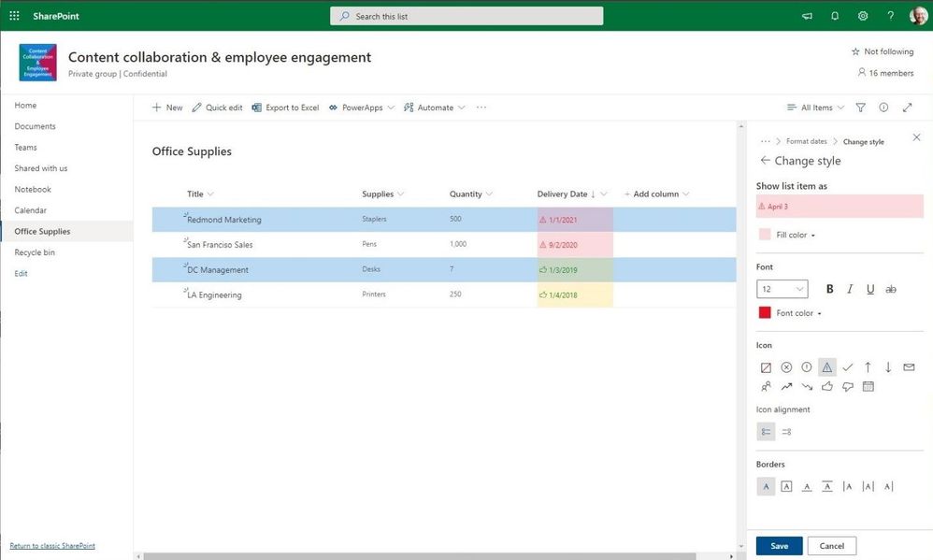Align icon to the right
Image resolution: width=933 pixels, height=560 pixels.
pos(786,432)
